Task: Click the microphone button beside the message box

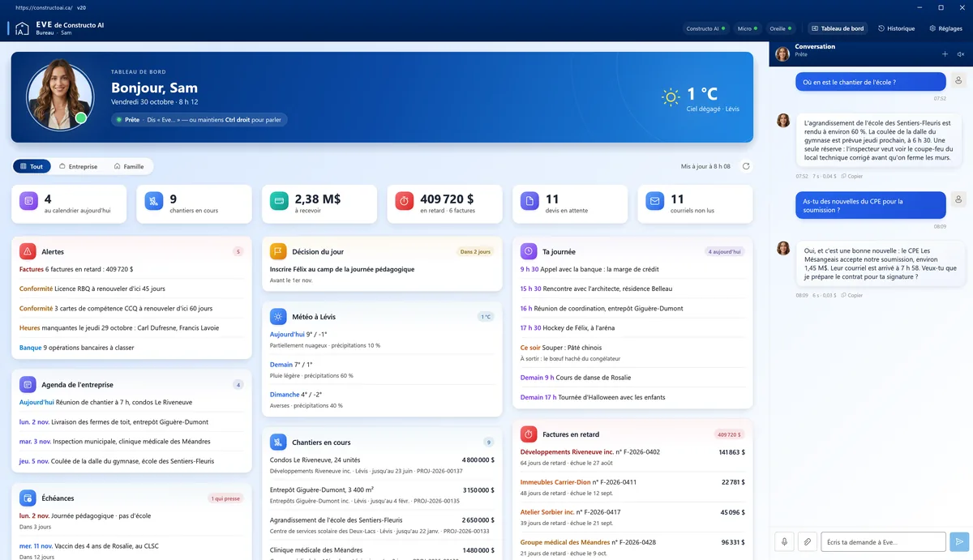Action: pos(785,542)
